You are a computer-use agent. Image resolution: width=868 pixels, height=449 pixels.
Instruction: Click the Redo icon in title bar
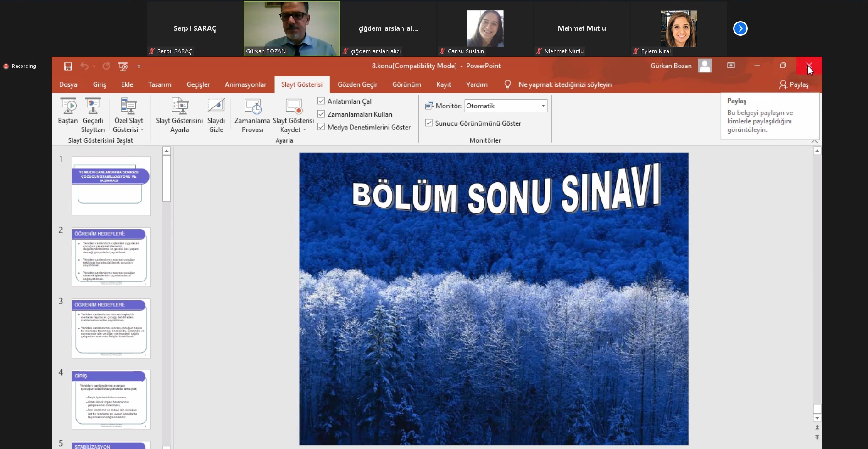(106, 66)
